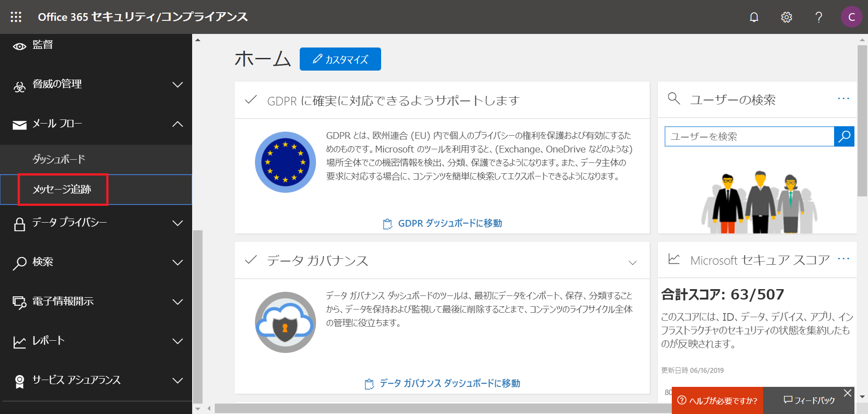Select 監督 in the navigation
Viewport: 868px width, 414px height.
click(42, 45)
